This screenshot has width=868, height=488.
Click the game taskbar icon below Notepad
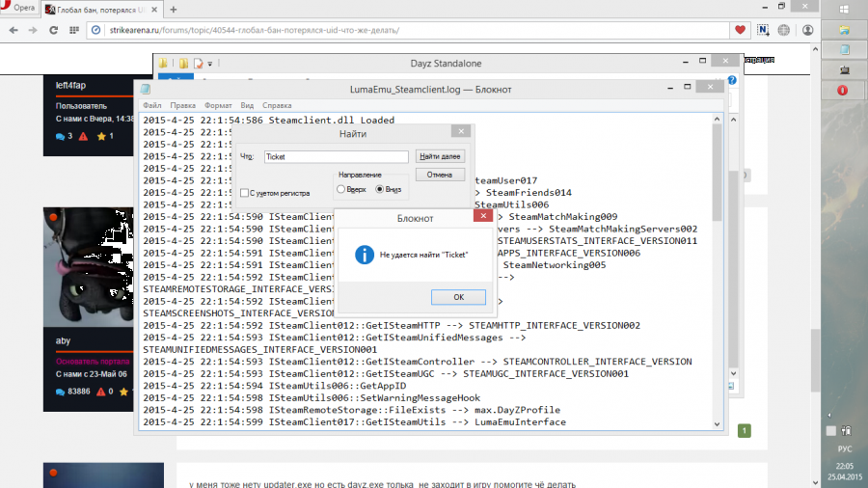[844, 69]
